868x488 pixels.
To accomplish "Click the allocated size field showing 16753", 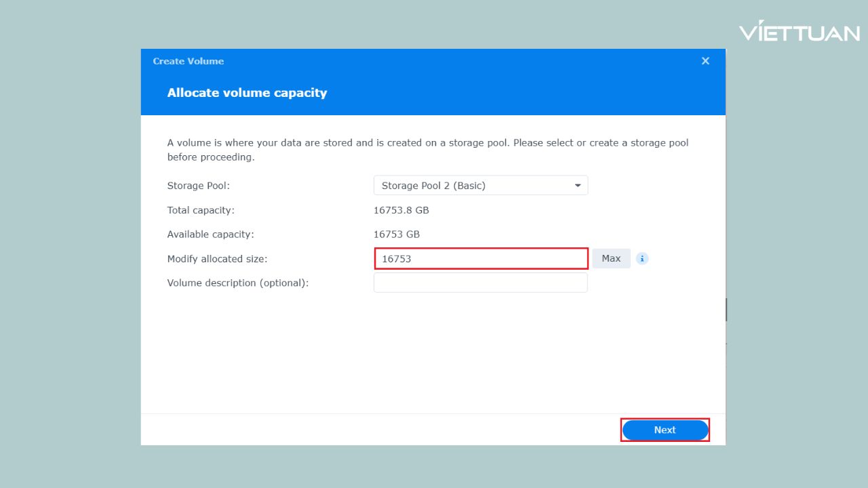I will coord(481,258).
